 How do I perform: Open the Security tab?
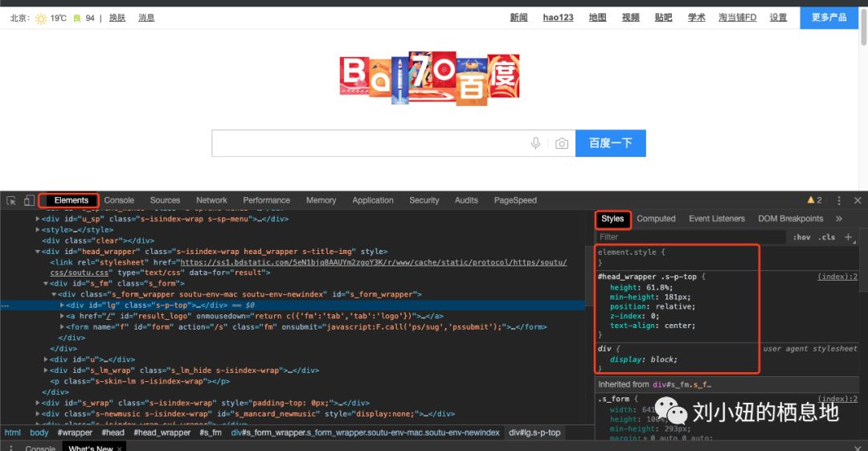tap(424, 200)
